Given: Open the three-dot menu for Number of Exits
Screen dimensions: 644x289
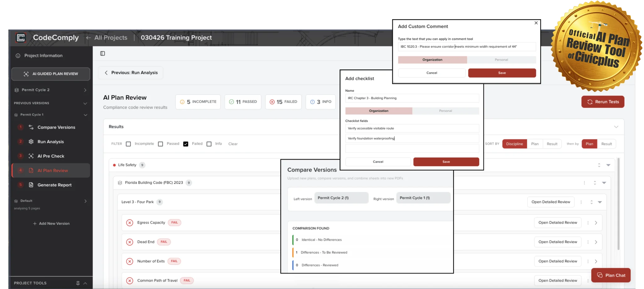Looking at the screenshot, I should pyautogui.click(x=588, y=261).
